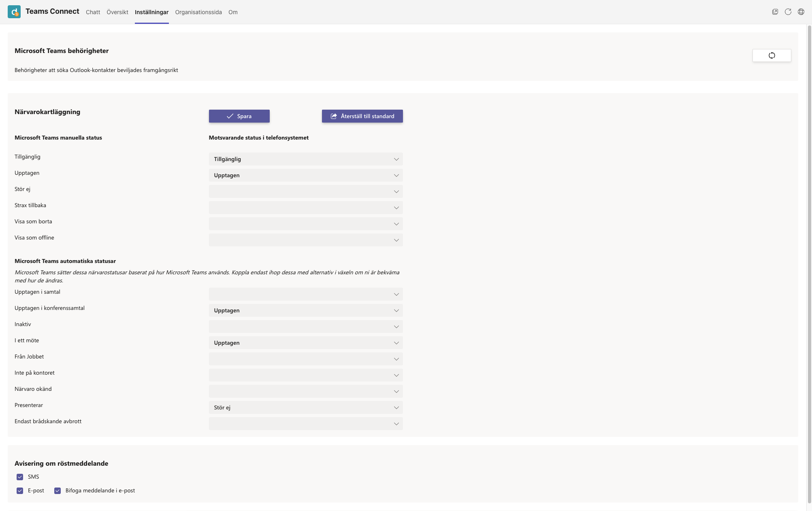Expand the Endast brådskande avbrott dropdown
Screen dimensions: 812x511
click(306, 424)
